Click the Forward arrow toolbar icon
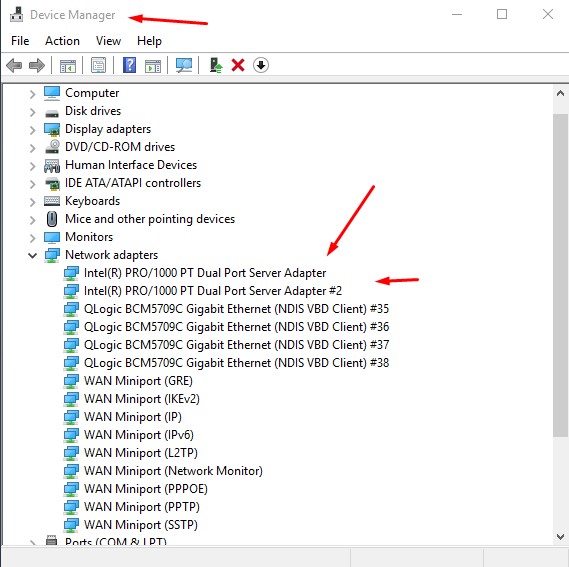 (x=37, y=66)
